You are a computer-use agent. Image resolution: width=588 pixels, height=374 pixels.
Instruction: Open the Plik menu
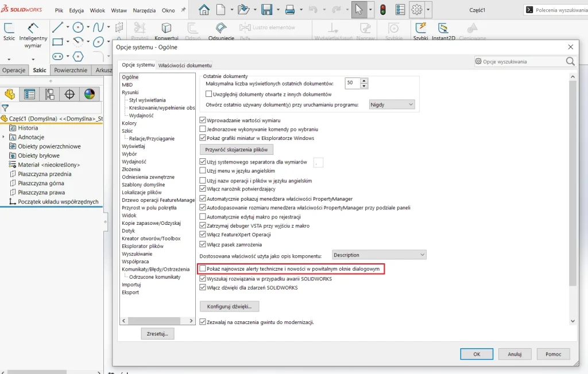coord(59,10)
